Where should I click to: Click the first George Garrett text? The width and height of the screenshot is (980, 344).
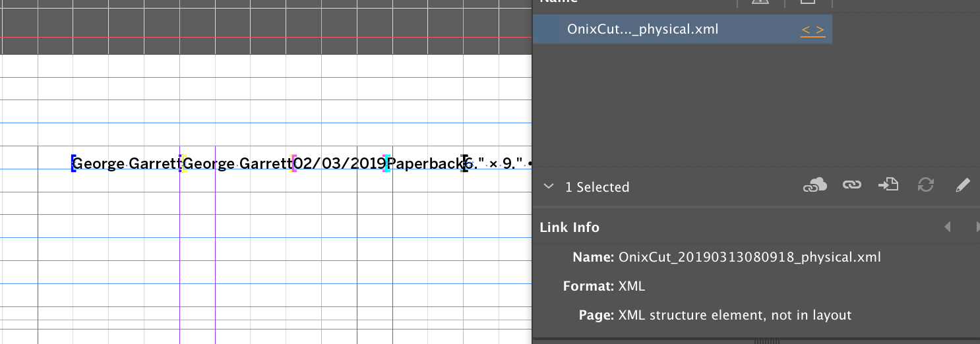pos(127,163)
